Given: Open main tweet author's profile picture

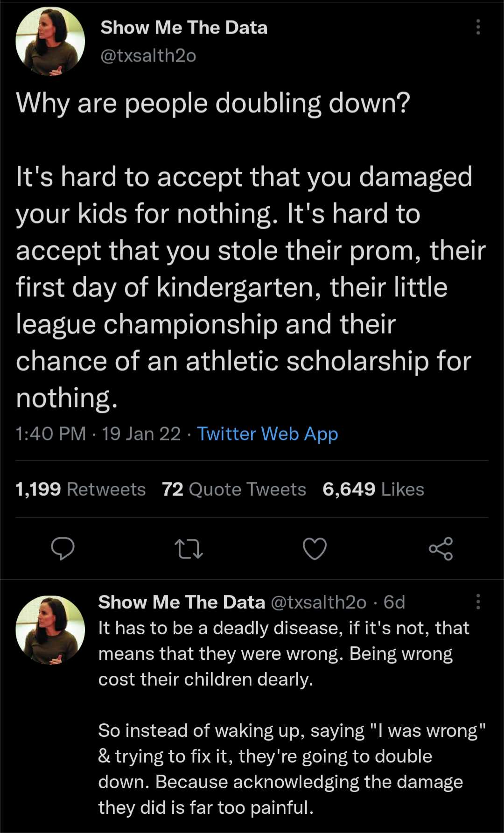Looking at the screenshot, I should click(50, 42).
